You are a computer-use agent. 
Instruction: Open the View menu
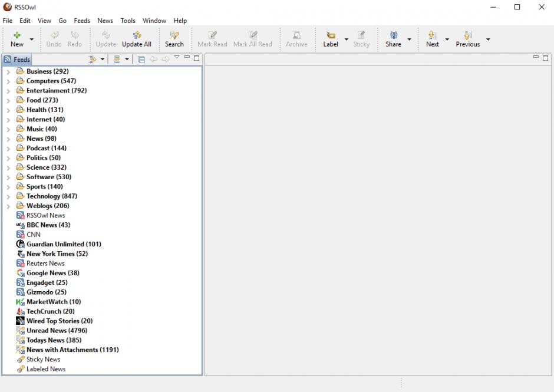45,21
